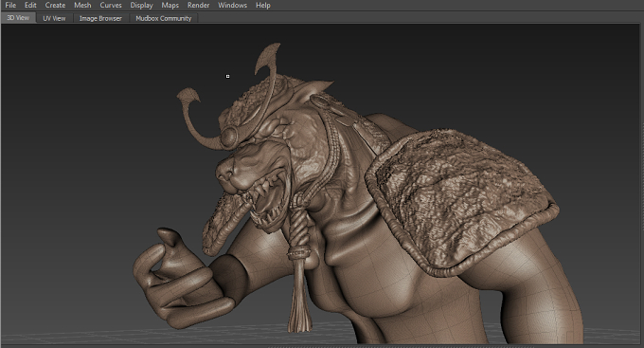644x348 pixels.
Task: Open the Edit menu
Action: pos(30,6)
